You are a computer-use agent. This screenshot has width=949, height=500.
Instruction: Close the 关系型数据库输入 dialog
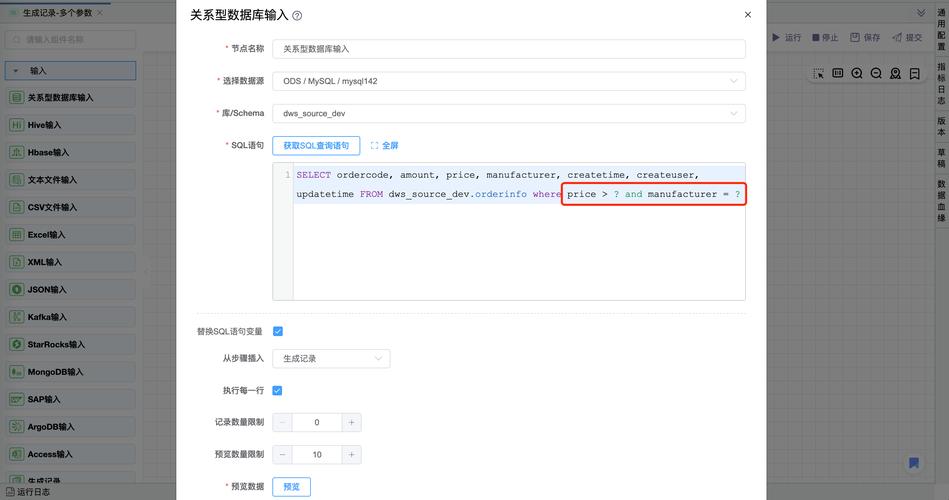tap(747, 15)
